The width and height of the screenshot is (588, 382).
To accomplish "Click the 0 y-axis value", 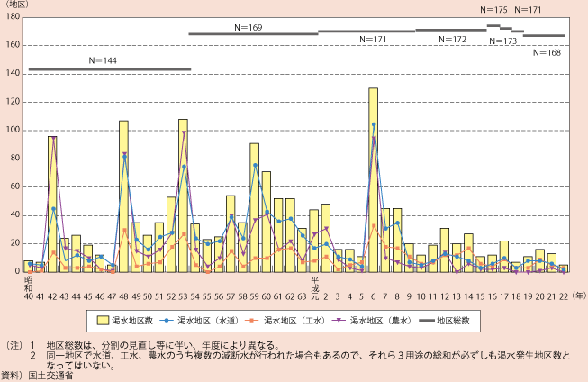I will point(18,271).
